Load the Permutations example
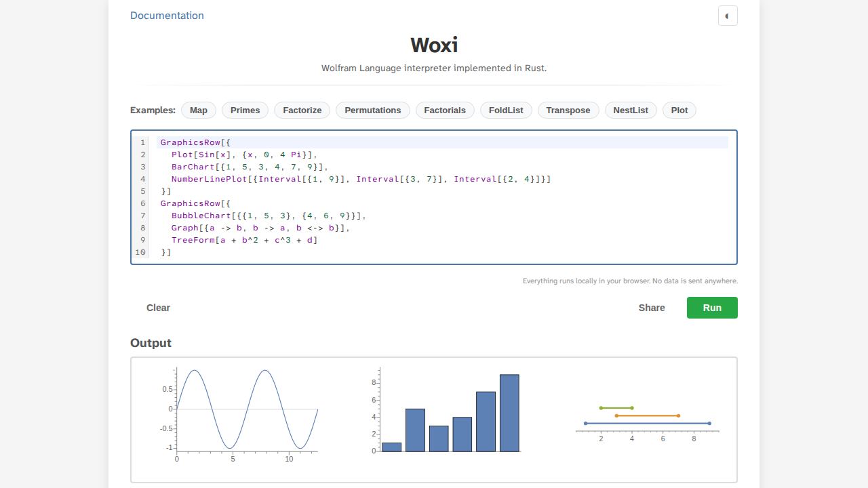Image resolution: width=868 pixels, height=488 pixels. coord(373,110)
